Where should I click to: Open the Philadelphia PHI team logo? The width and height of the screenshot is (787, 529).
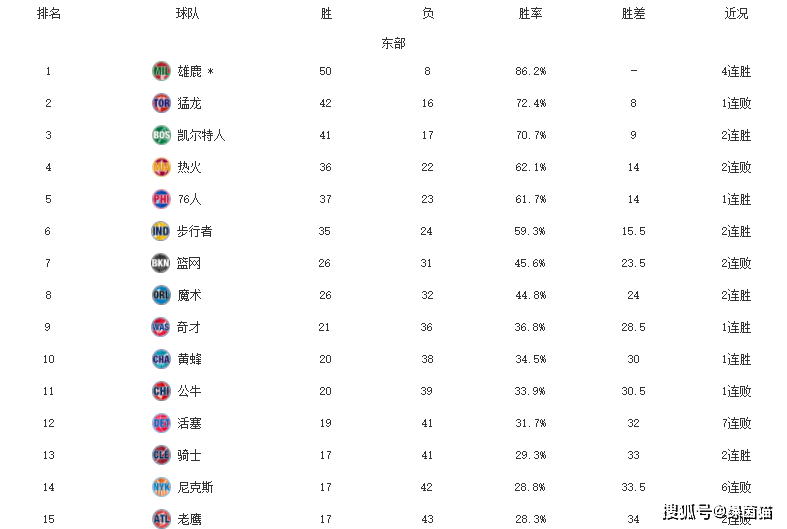click(x=161, y=199)
